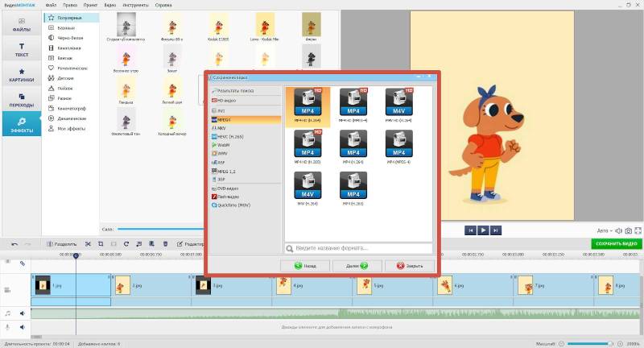The width and height of the screenshot is (644, 348).
Task: Choose MP4 HD (MPEG-4) format icon
Action: point(353,106)
